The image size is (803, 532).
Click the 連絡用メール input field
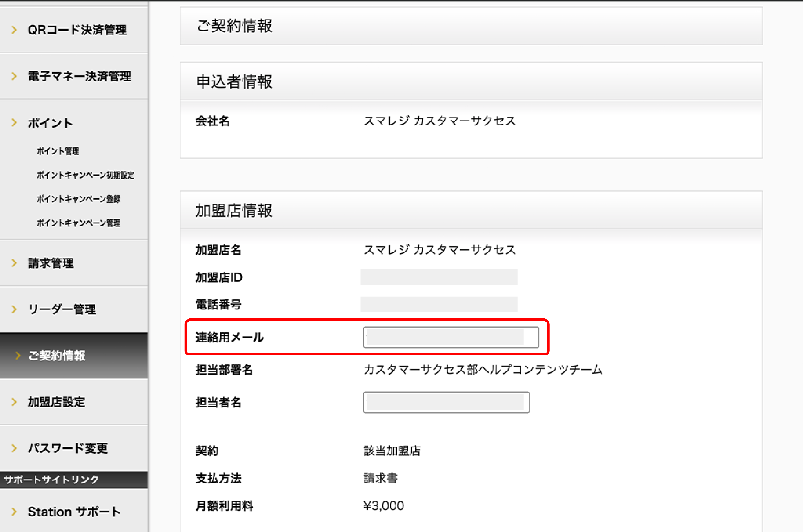point(451,337)
